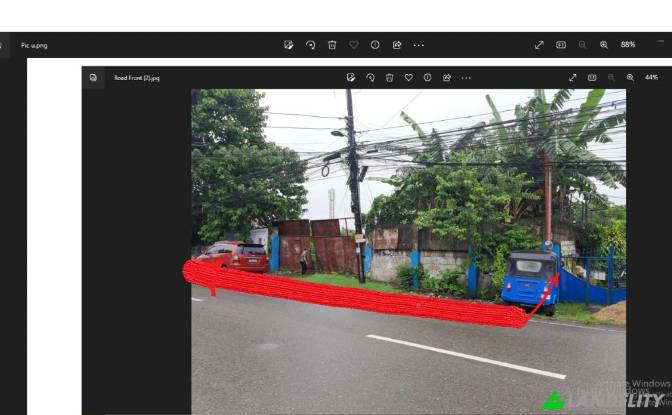672x415 pixels.
Task: Click the 88% zoom level label
Action: [628, 45]
